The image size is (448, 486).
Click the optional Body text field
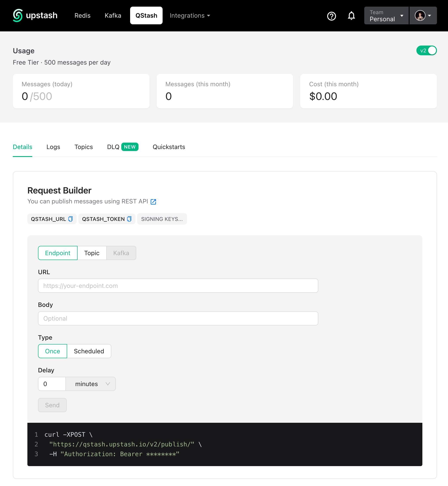(178, 318)
